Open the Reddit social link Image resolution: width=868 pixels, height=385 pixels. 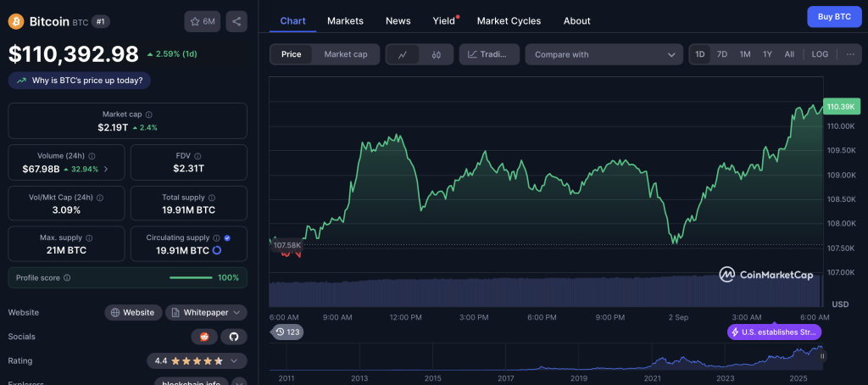(204, 337)
